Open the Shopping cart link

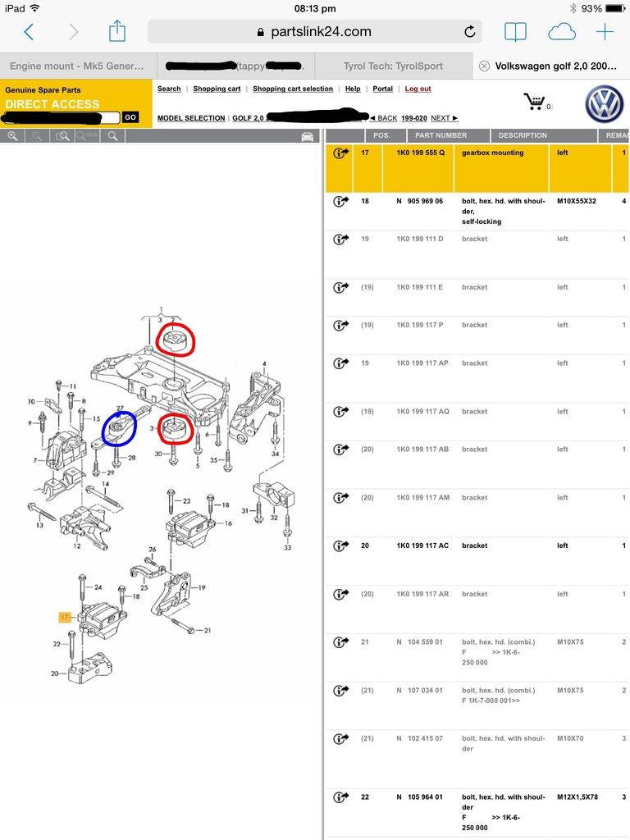pos(217,89)
